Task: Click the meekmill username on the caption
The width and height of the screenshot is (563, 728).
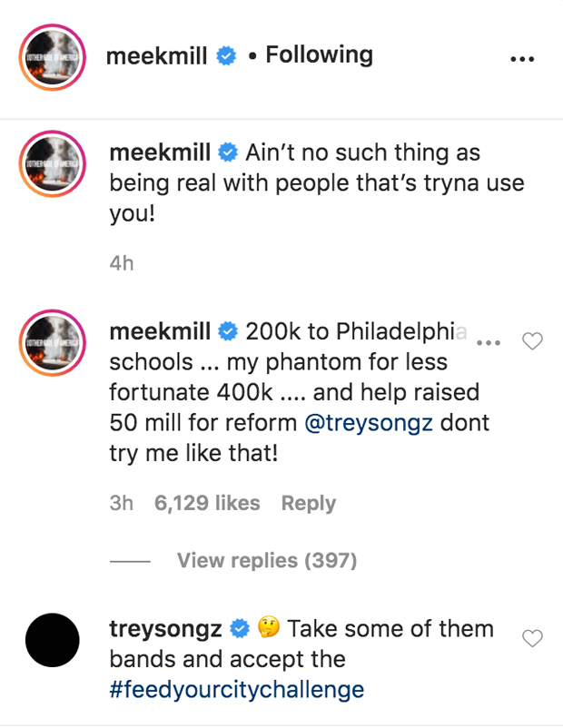Action: click(160, 152)
